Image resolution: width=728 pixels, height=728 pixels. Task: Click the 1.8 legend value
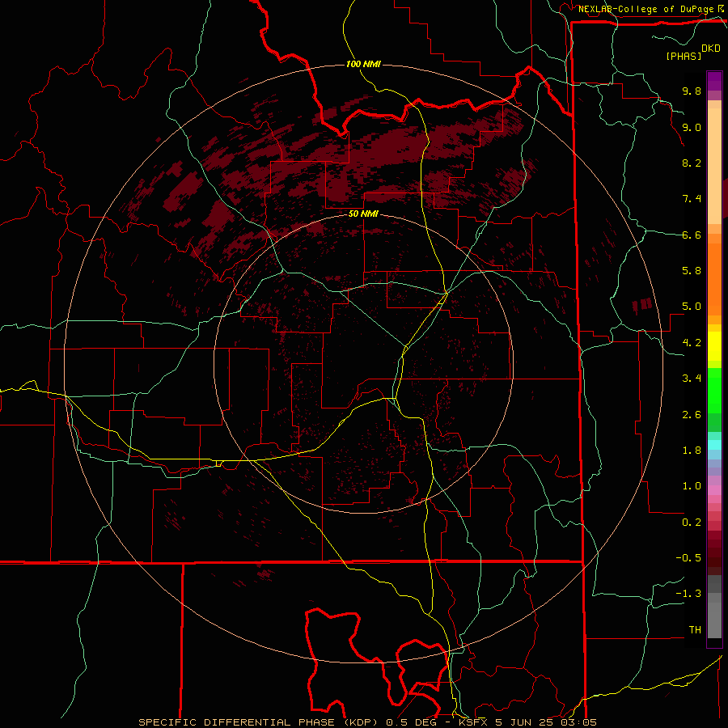[692, 451]
